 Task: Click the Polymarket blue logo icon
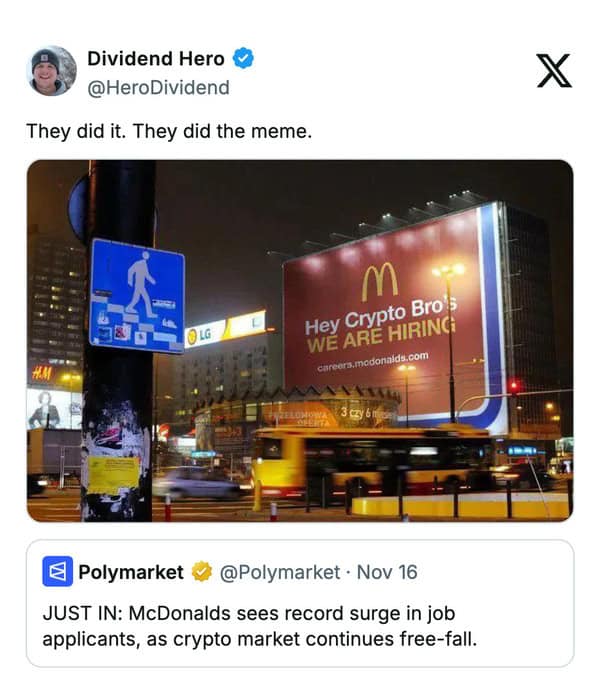pos(58,571)
